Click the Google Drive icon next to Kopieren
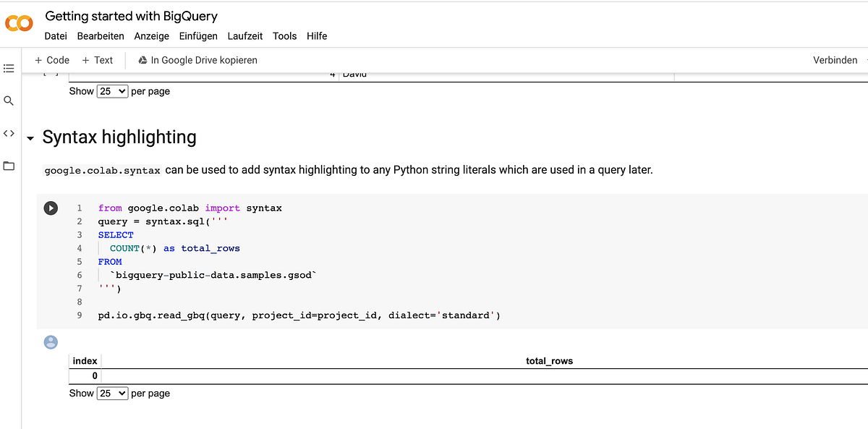Image resolution: width=868 pixels, height=429 pixels. point(142,60)
